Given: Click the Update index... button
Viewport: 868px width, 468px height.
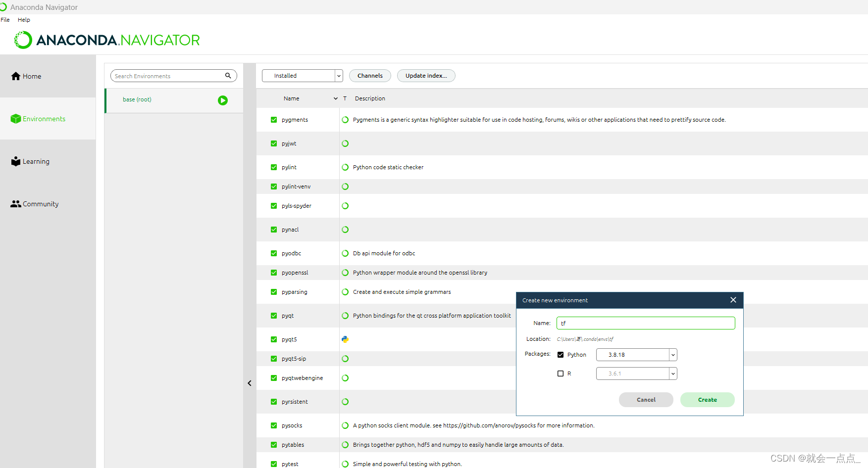Looking at the screenshot, I should coord(426,76).
